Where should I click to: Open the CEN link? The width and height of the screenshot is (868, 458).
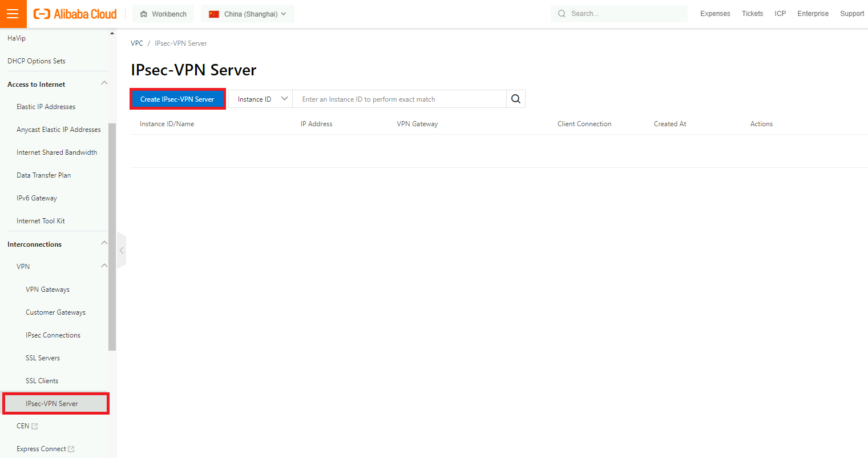coord(23,426)
